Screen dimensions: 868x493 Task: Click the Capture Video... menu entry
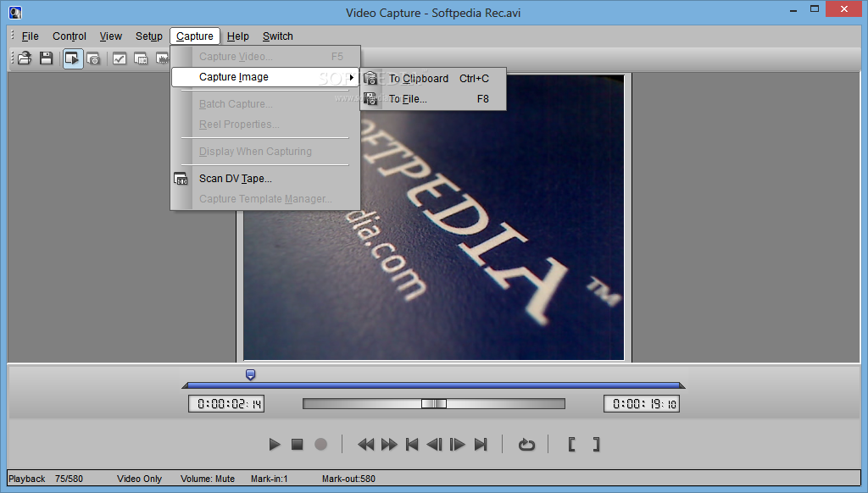coord(265,57)
